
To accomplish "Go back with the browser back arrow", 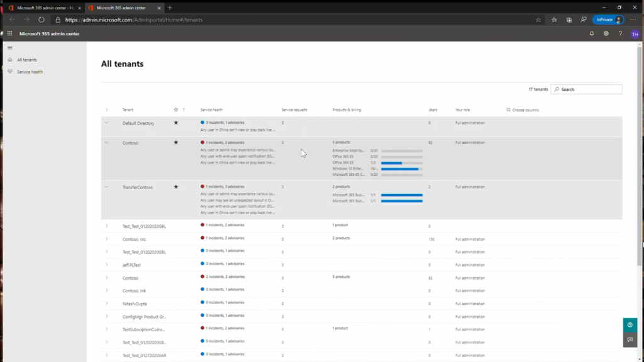I will click(x=12, y=19).
